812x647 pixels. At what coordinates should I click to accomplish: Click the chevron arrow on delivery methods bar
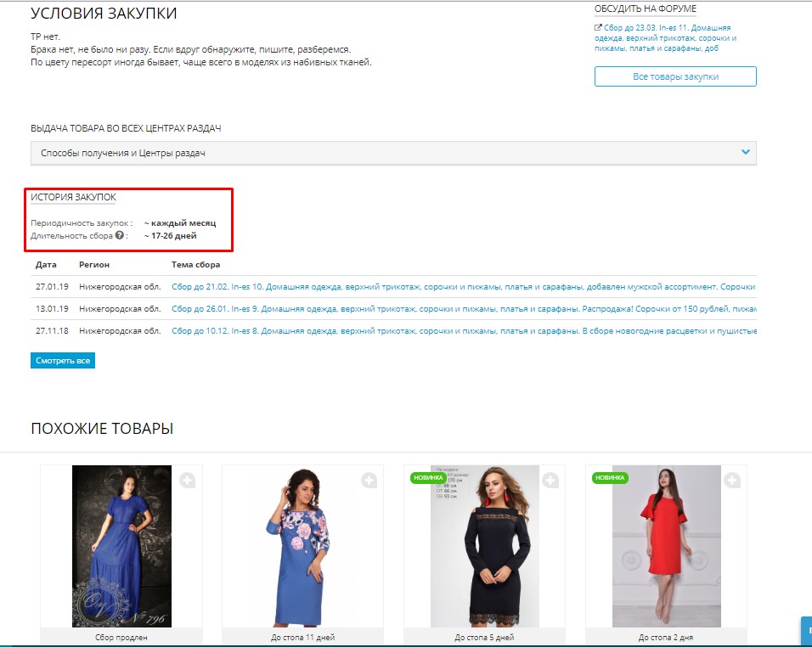pos(745,152)
